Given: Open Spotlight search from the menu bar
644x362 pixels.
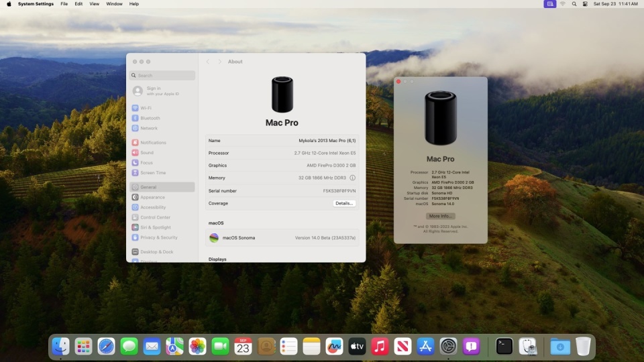Looking at the screenshot, I should click(574, 4).
